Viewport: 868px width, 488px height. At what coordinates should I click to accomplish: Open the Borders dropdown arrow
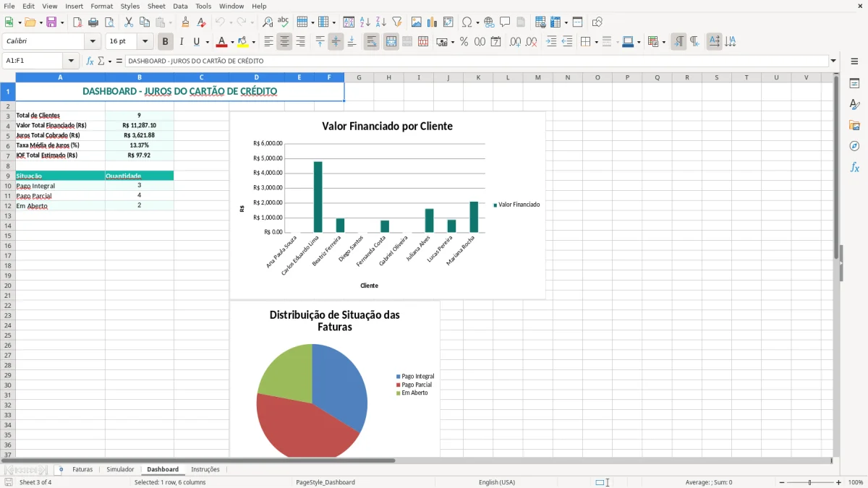pos(597,42)
